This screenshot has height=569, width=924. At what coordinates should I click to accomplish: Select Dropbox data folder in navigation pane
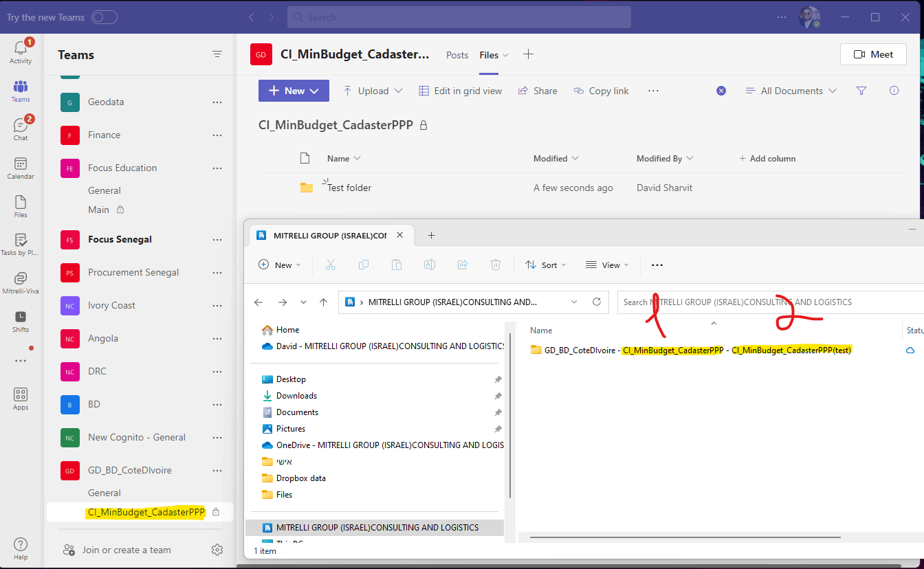301,478
